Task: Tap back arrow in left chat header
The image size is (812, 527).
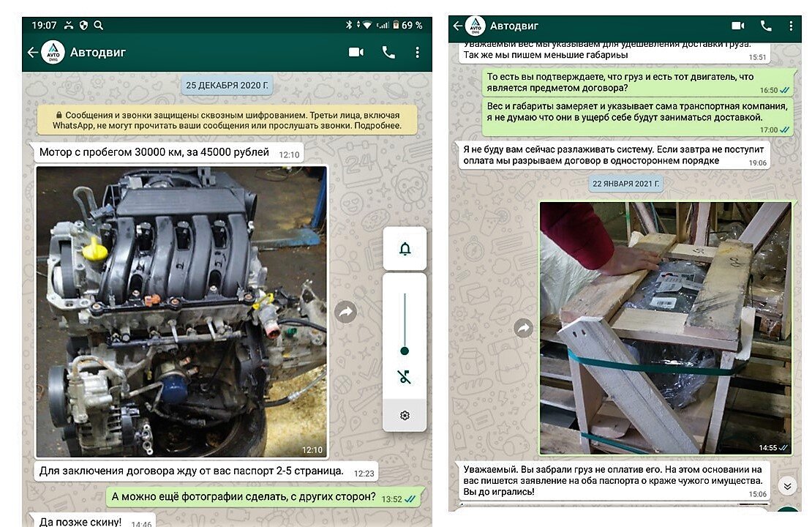Action: pos(33,53)
